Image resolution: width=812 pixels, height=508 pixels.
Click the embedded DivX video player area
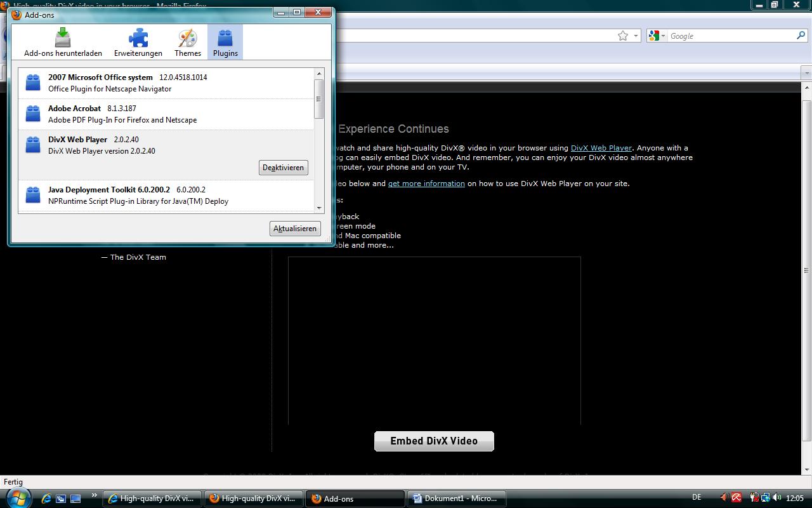click(x=435, y=340)
